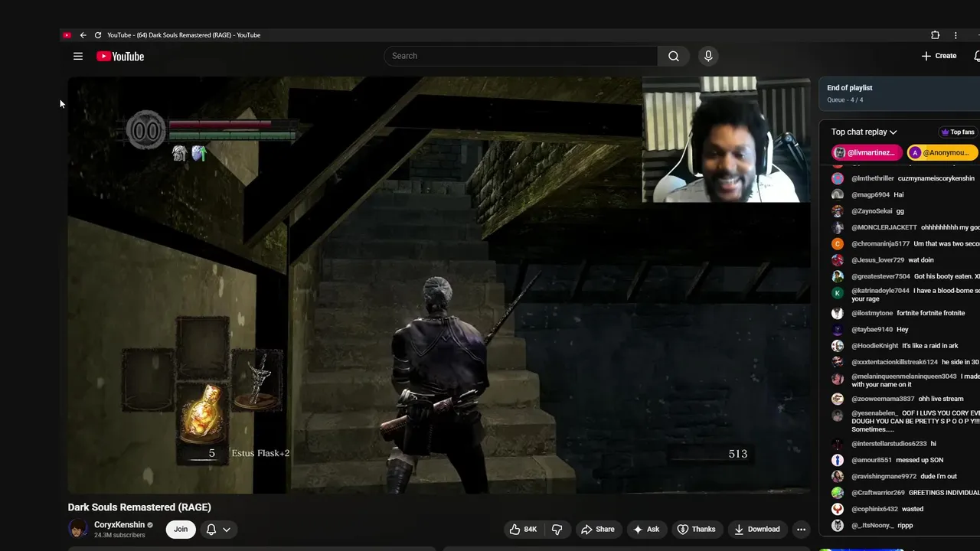
Task: Join the CoryxKenshin channel membership
Action: 181,529
